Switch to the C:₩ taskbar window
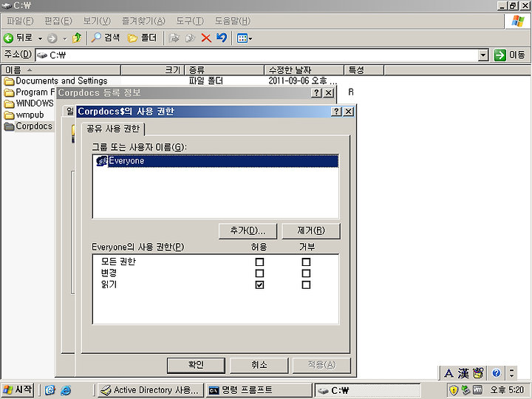This screenshot has height=399, width=532. point(367,390)
